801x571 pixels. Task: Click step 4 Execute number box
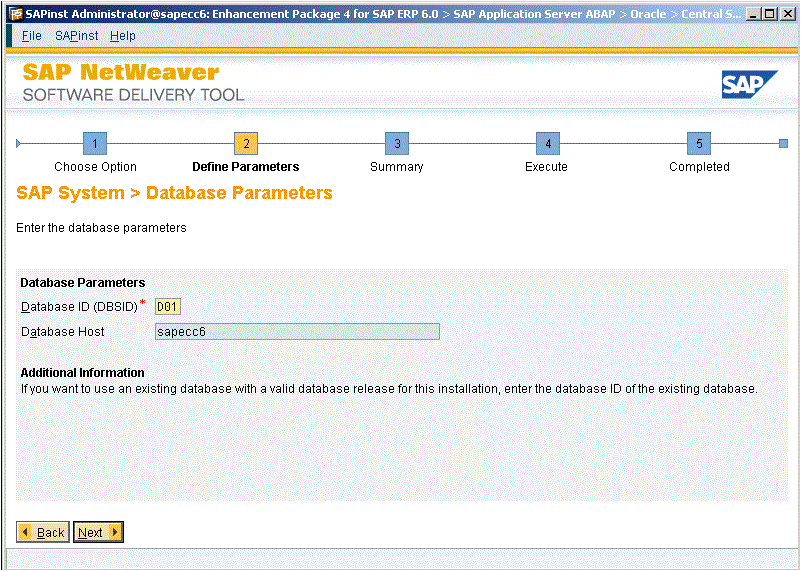pos(547,144)
